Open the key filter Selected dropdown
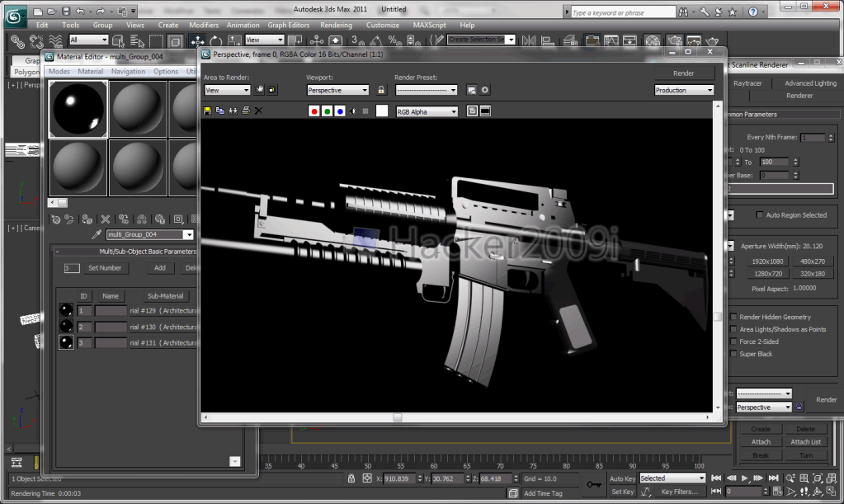 [x=672, y=478]
